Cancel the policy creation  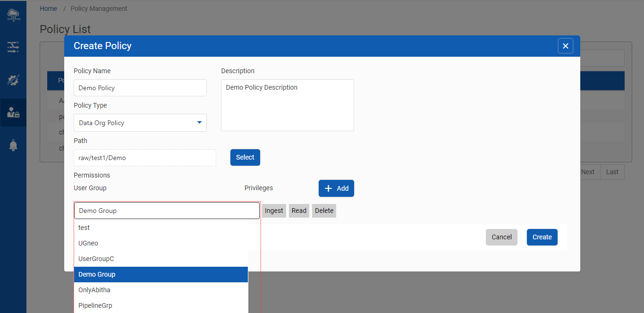point(501,237)
